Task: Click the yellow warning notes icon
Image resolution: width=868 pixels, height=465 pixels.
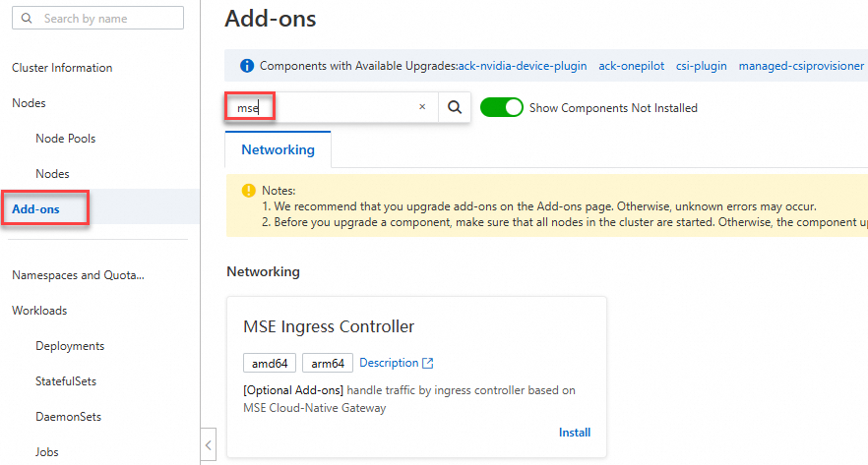Action: pyautogui.click(x=247, y=191)
